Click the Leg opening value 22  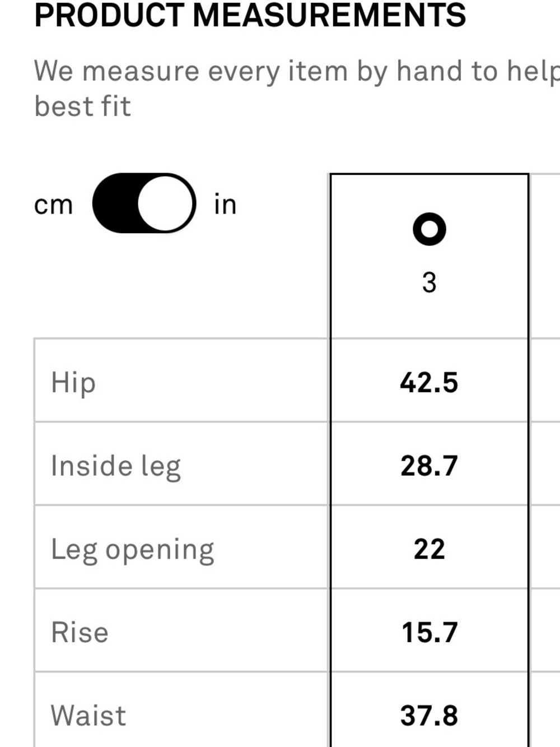(x=429, y=549)
